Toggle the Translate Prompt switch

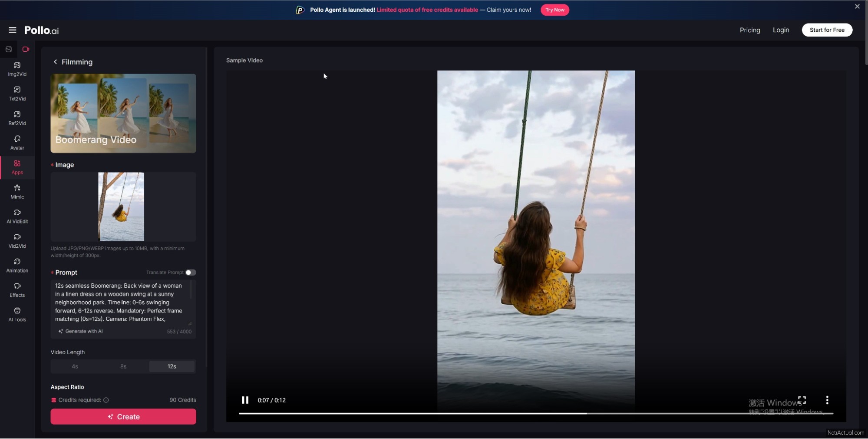(x=191, y=273)
